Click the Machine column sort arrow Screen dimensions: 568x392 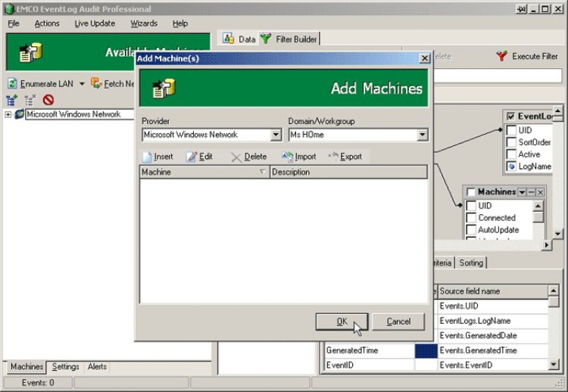click(263, 172)
